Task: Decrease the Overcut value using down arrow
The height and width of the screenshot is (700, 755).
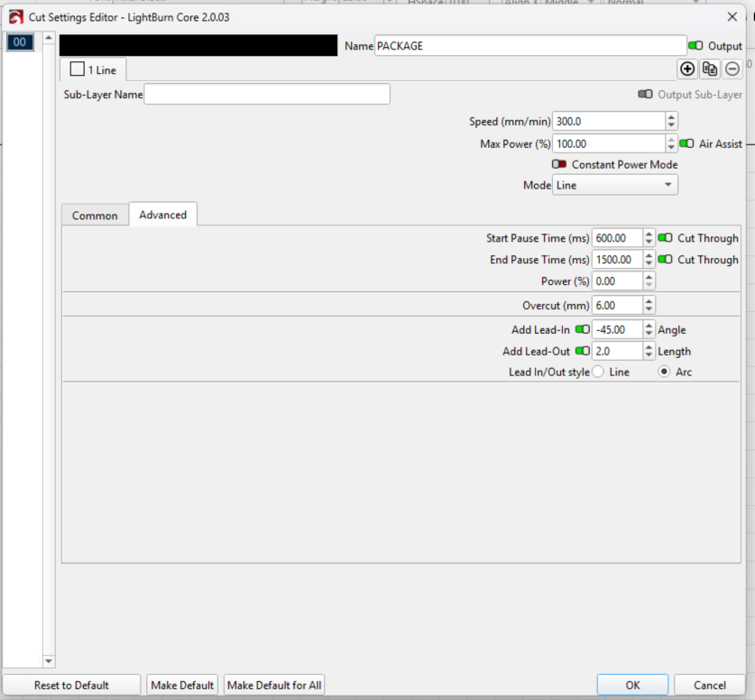Action: pyautogui.click(x=649, y=309)
